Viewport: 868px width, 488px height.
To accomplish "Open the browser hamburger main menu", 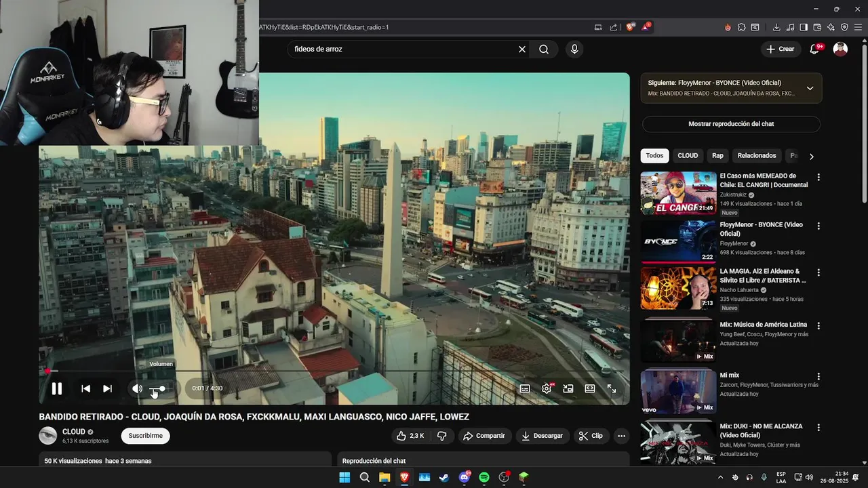I will [x=858, y=27].
